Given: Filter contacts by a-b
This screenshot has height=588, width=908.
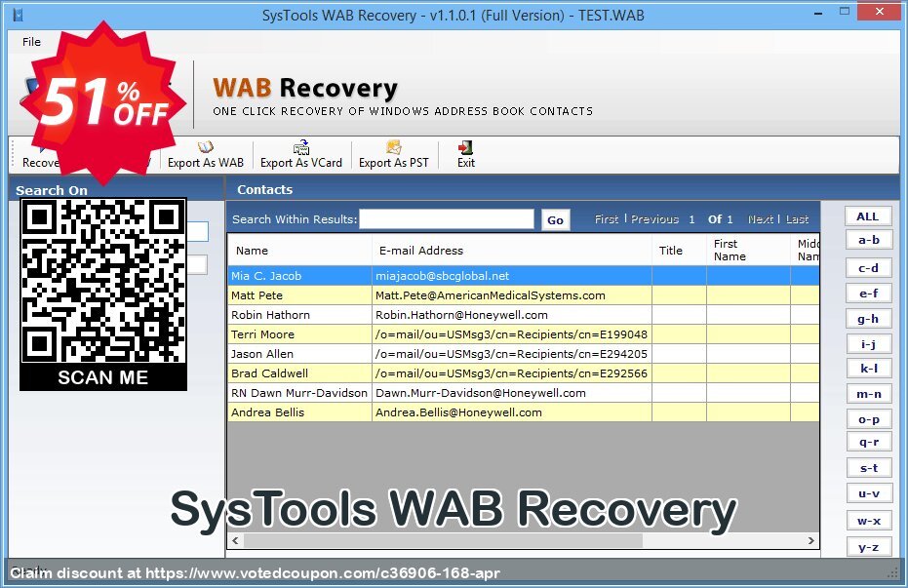Looking at the screenshot, I should tap(869, 240).
